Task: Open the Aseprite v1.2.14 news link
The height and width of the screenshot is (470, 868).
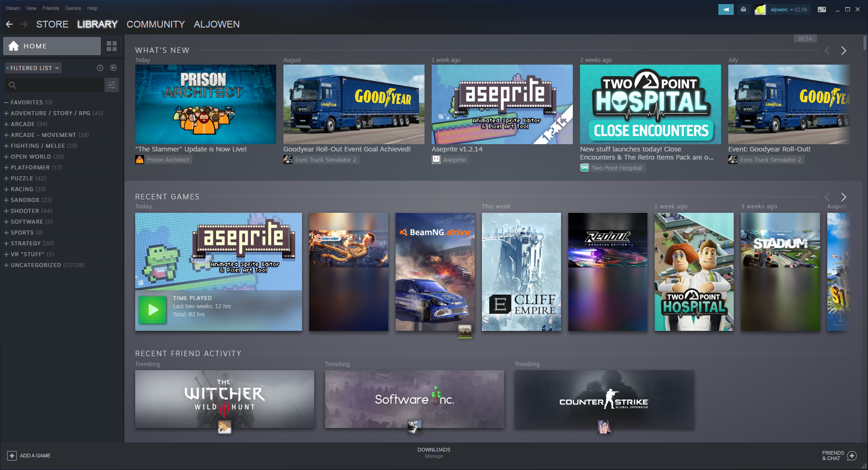Action: 457,149
